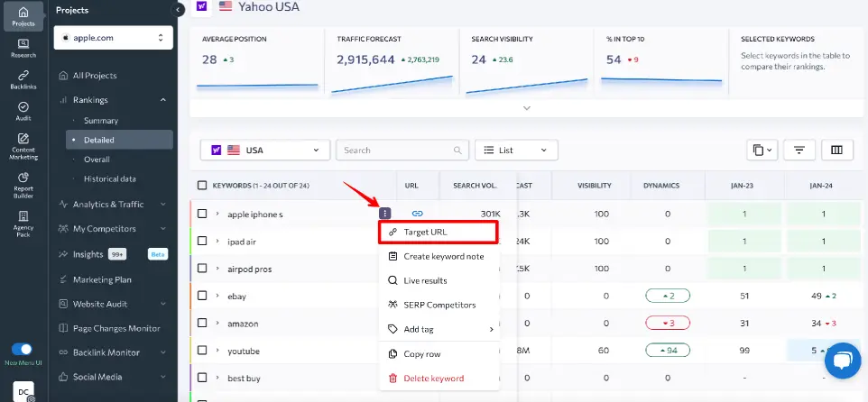
Task: Open the apple.com project selector
Action: (x=114, y=38)
